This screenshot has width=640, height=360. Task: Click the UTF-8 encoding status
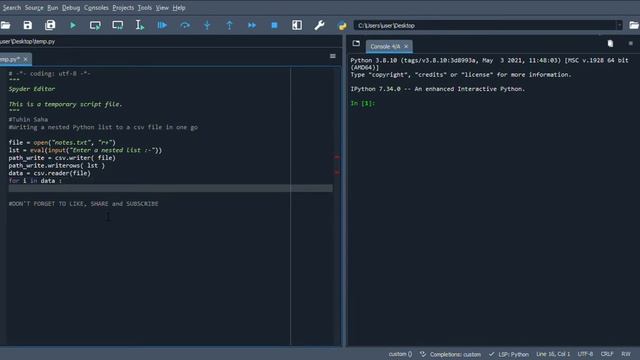tap(585, 354)
